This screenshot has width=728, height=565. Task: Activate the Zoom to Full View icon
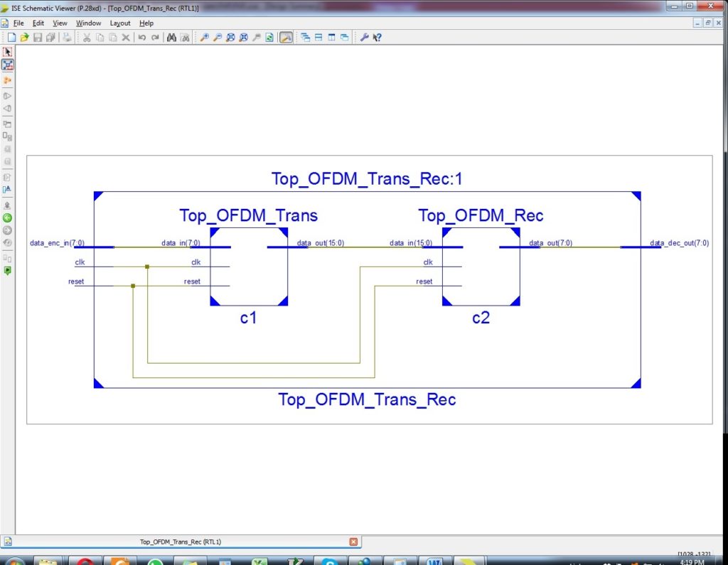230,37
